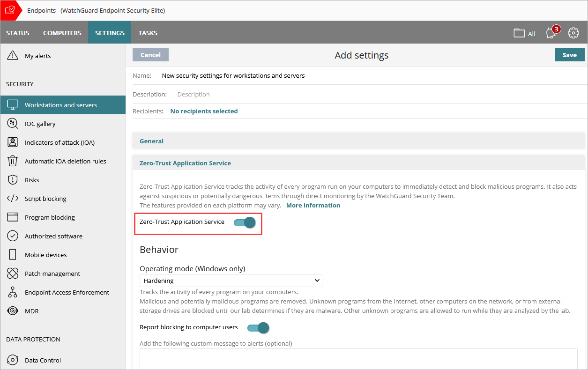The image size is (588, 370).
Task: Open the notifications bell
Action: point(551,33)
